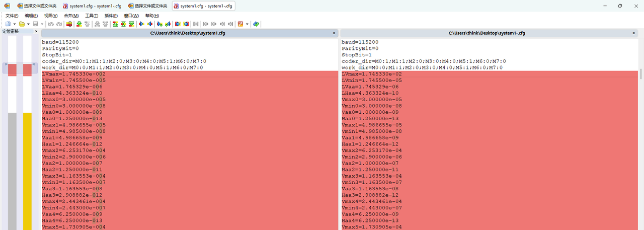This screenshot has height=230, width=644.
Task: Click the right pane header path system1-.cfg
Action: (487, 33)
